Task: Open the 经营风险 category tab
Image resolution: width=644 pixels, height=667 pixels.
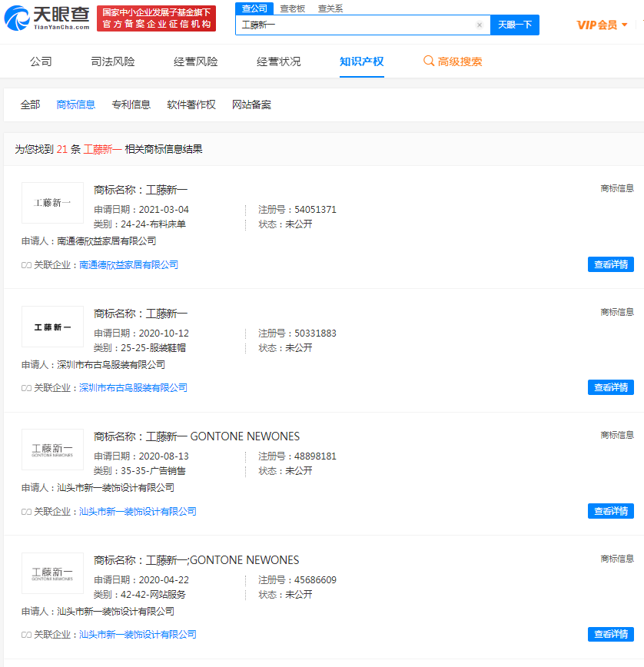Action: point(196,61)
